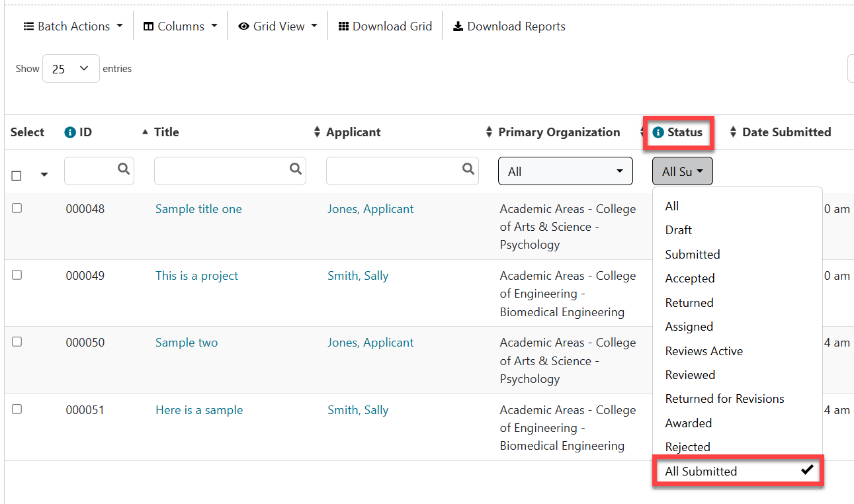This screenshot has height=504, width=854.
Task: Click the info icon beside Status
Action: pyautogui.click(x=658, y=132)
